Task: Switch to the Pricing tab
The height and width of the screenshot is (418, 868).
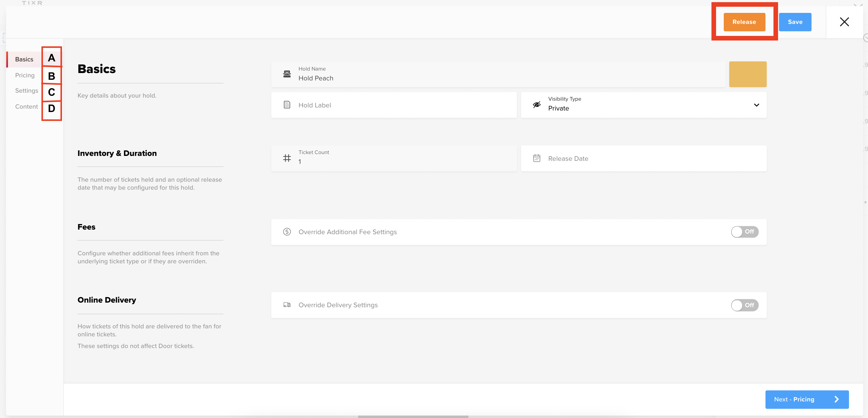Action: point(25,75)
